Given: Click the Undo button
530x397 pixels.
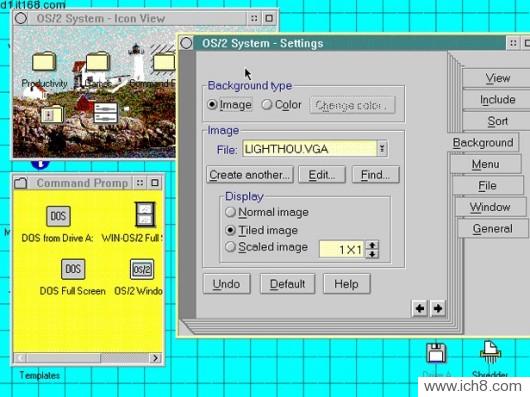Looking at the screenshot, I should [x=226, y=284].
